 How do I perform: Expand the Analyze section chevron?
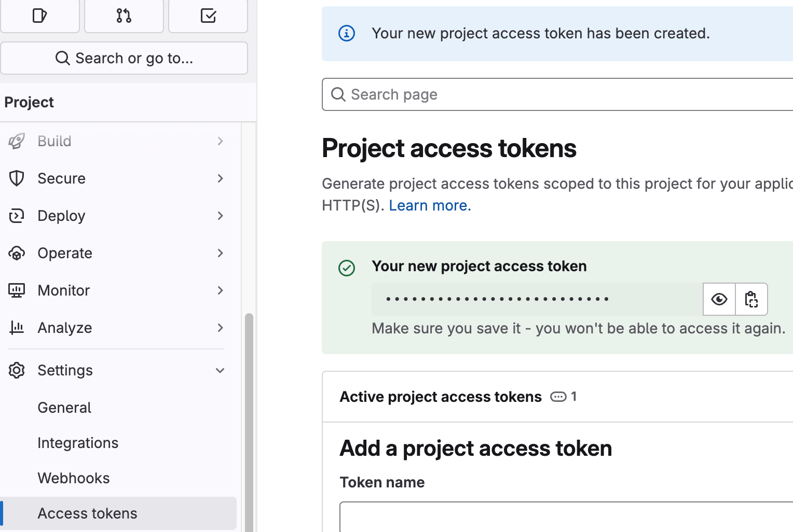(x=221, y=328)
